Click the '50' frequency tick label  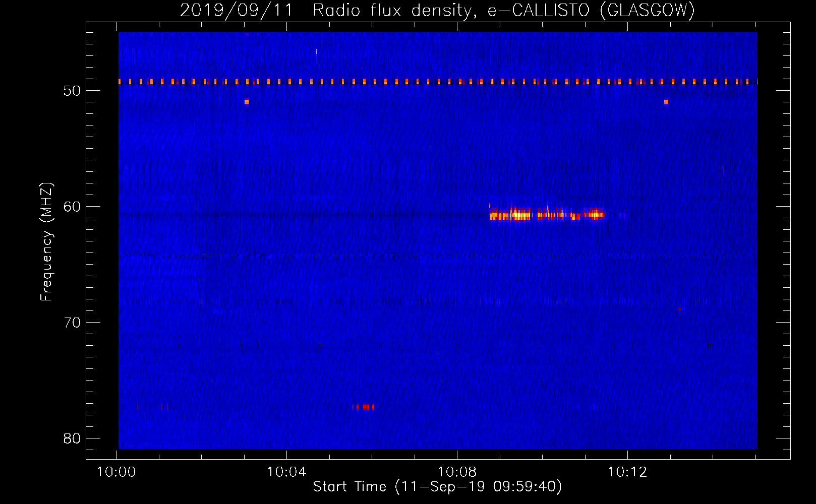72,91
